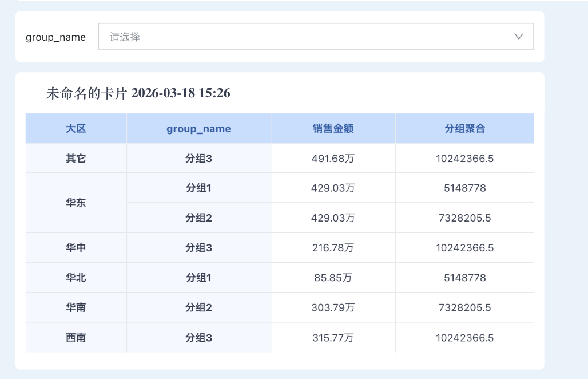Click 分组1 cell in the 华北 row
Image resolution: width=588 pixels, height=379 pixels.
(198, 278)
